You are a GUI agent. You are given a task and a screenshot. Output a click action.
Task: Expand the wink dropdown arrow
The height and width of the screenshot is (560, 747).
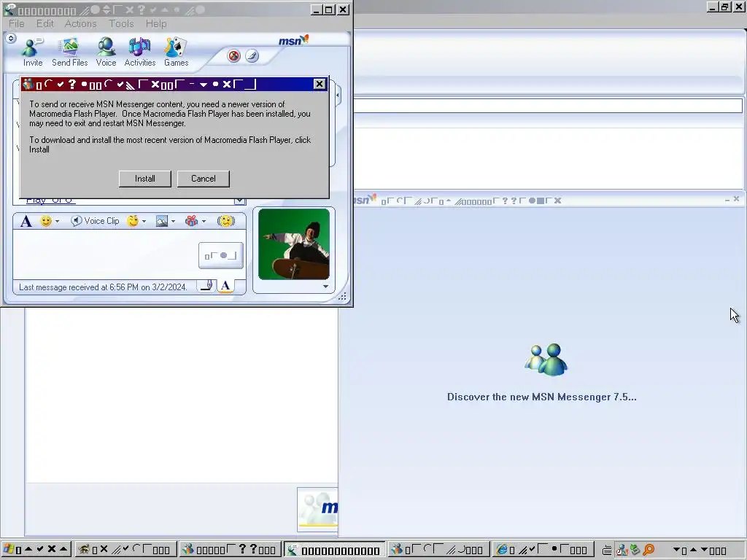(144, 222)
